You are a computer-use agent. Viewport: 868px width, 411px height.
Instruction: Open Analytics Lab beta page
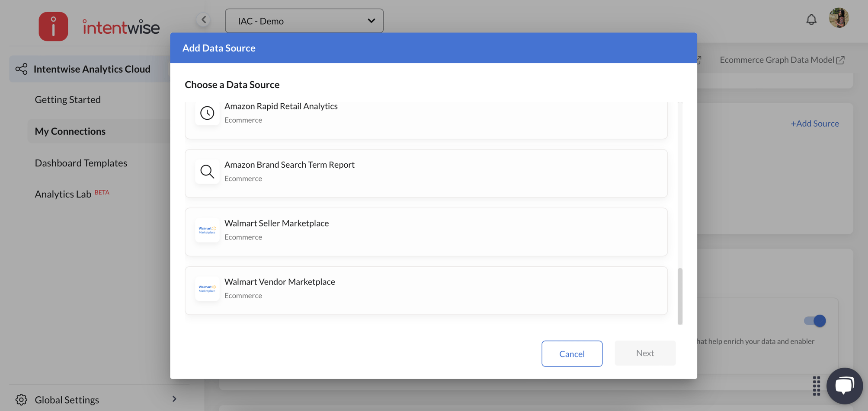coord(72,194)
